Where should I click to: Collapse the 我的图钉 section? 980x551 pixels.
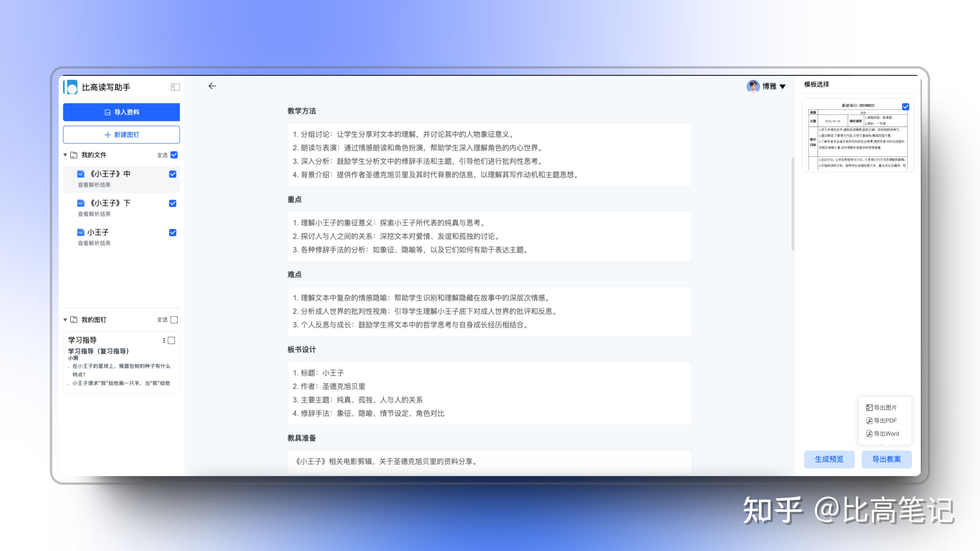pos(65,320)
